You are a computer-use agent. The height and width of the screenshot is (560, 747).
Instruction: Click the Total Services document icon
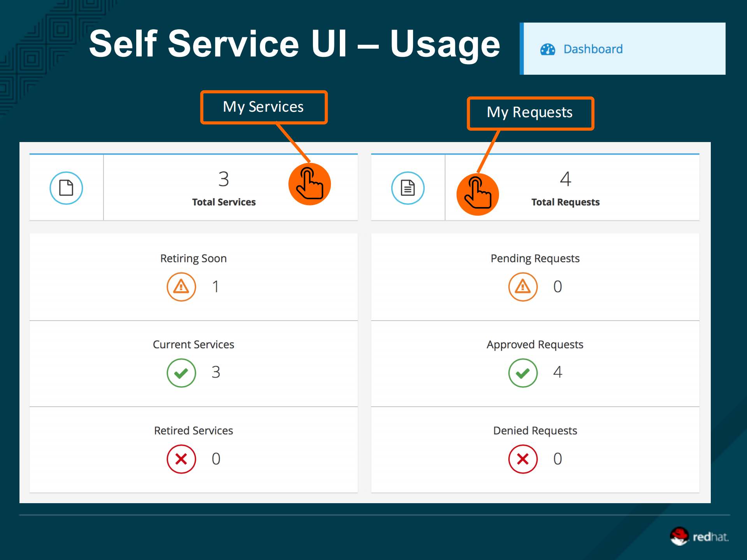[66, 188]
